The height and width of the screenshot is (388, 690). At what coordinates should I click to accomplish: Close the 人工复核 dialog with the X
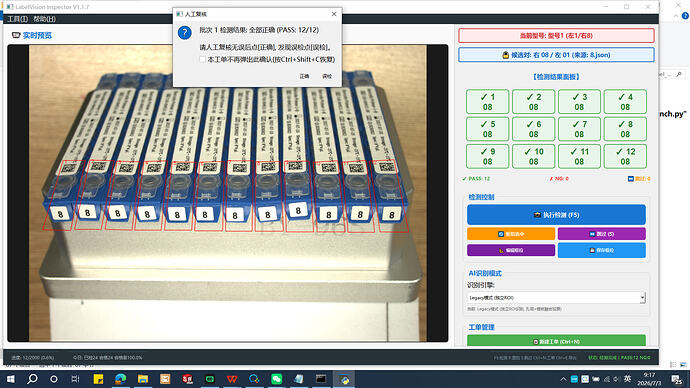[334, 14]
